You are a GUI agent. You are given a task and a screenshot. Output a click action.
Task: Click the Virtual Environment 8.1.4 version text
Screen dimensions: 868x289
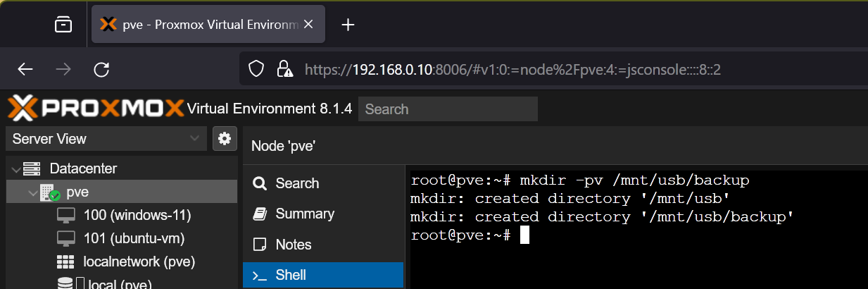pyautogui.click(x=269, y=109)
